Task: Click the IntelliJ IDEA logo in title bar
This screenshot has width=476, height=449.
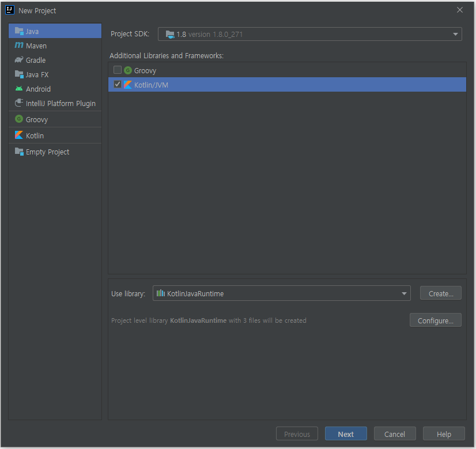Action: (10, 10)
